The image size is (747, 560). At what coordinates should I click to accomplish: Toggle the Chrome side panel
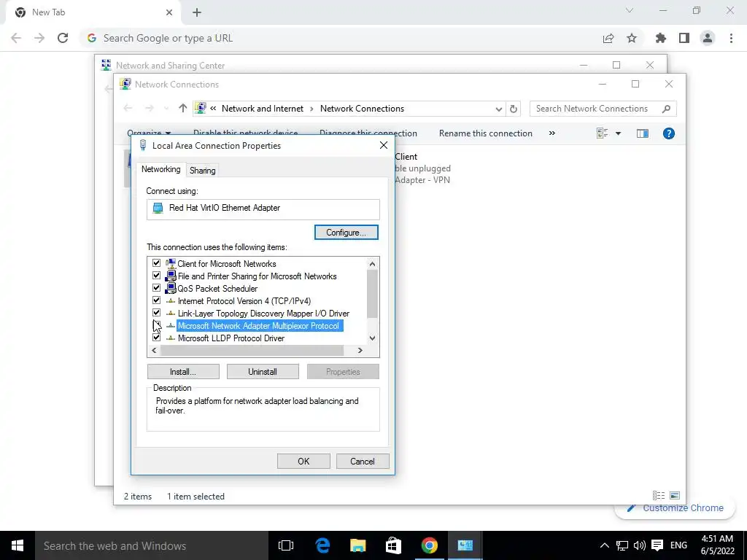684,38
